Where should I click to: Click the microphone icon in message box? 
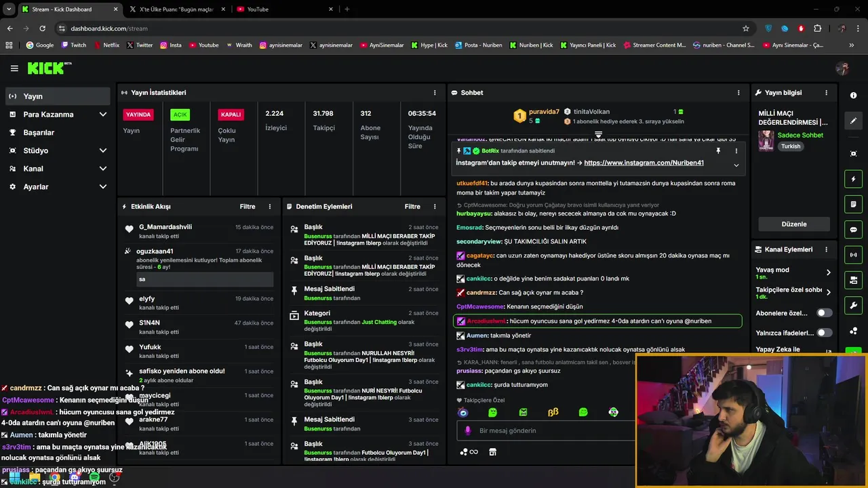(467, 430)
